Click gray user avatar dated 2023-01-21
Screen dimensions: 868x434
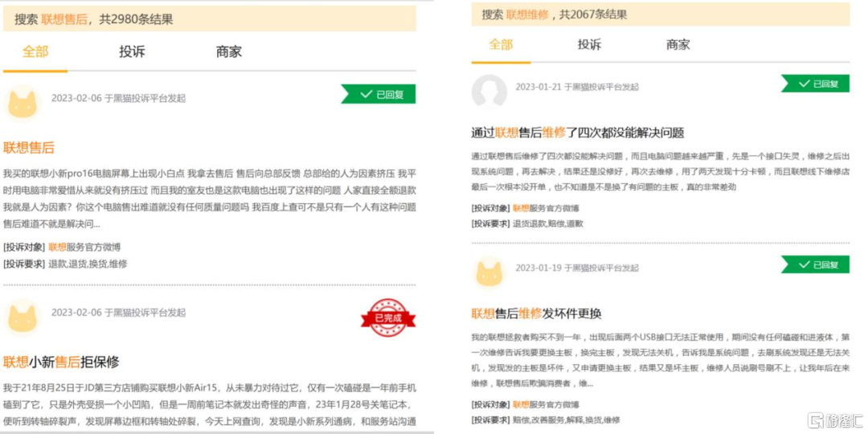489,92
